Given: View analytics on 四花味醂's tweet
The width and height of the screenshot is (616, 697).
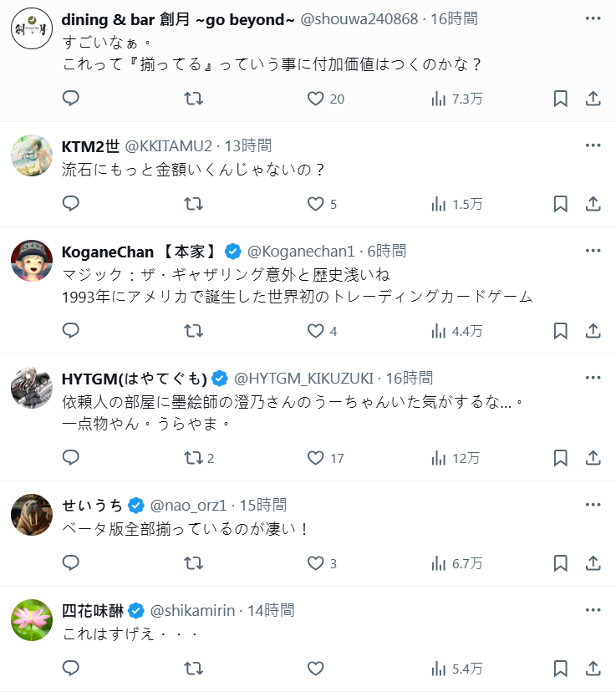Looking at the screenshot, I should click(x=456, y=669).
